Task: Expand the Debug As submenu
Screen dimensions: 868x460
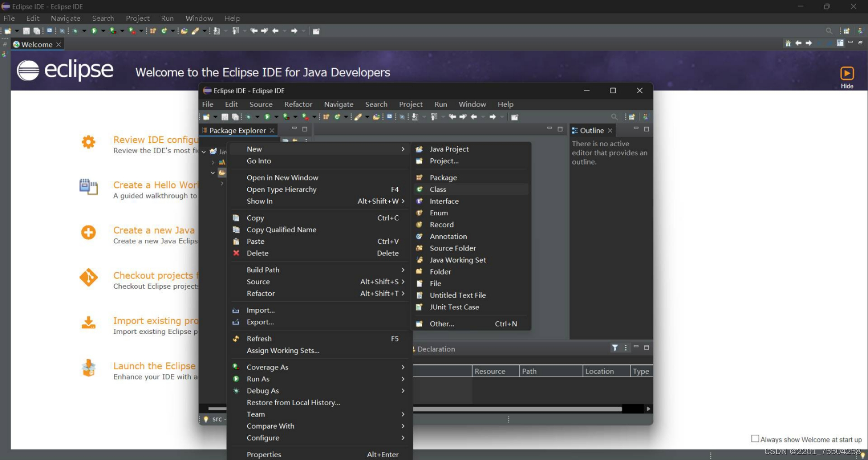Action: (x=319, y=390)
